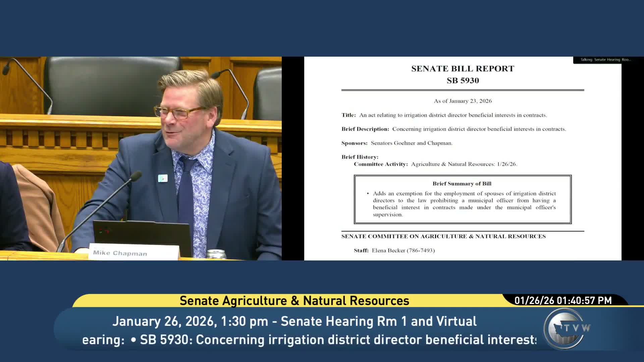Click the 'As of January 23, 2026' date line
This screenshot has height=362, width=644.
click(x=463, y=101)
